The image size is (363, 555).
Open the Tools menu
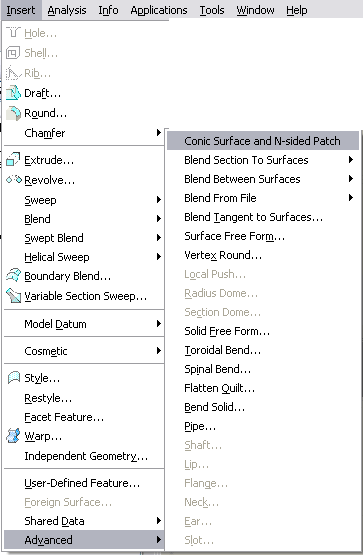tap(212, 10)
